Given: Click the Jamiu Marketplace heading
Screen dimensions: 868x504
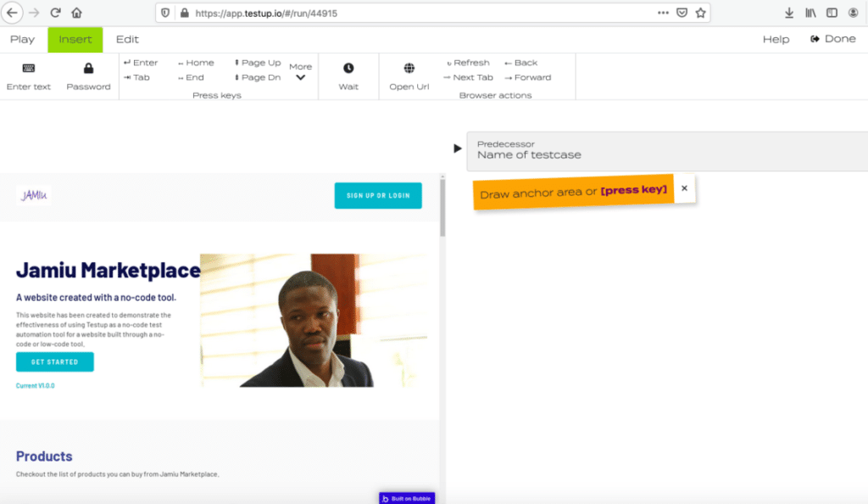Looking at the screenshot, I should tap(108, 270).
